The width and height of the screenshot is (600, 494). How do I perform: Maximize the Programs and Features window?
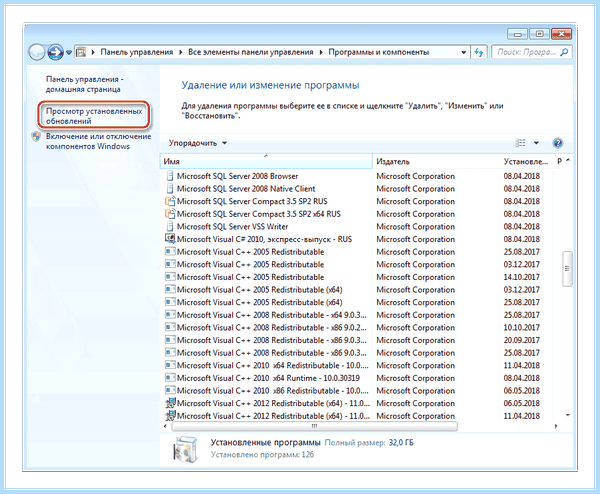(x=540, y=34)
